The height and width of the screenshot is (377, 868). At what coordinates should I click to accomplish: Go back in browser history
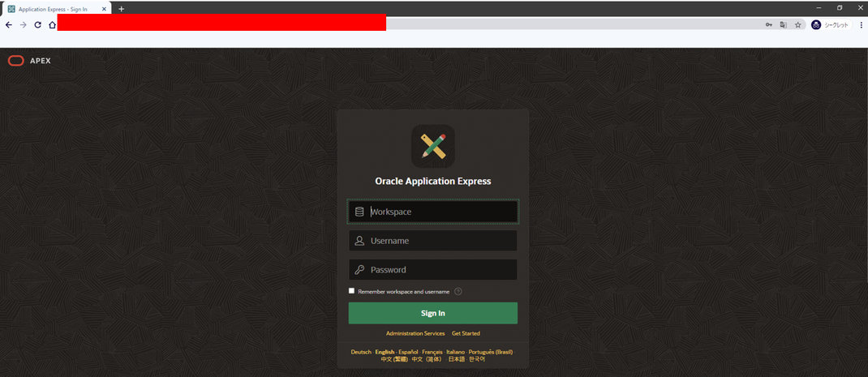(8, 25)
